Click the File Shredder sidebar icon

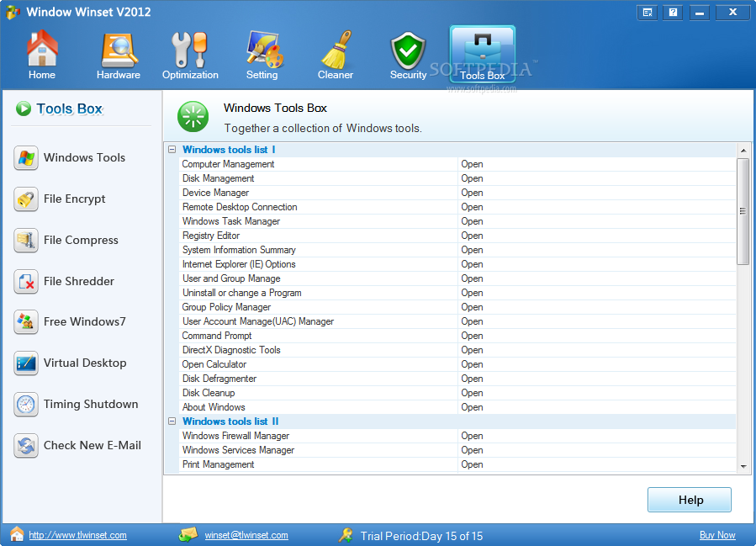26,281
